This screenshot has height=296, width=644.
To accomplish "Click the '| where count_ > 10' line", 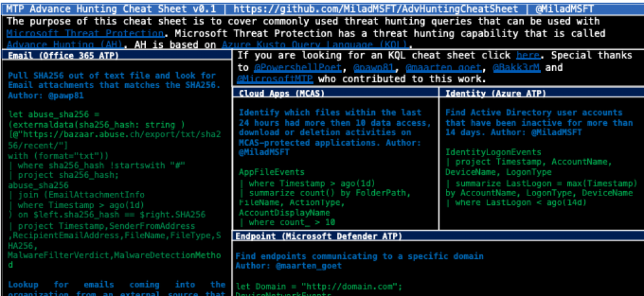I will point(287,222).
